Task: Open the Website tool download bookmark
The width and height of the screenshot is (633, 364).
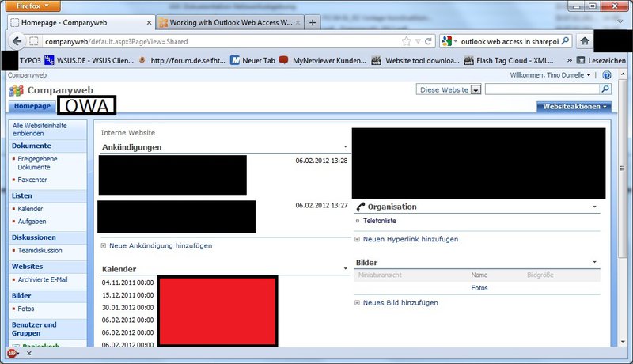Action: click(x=415, y=60)
